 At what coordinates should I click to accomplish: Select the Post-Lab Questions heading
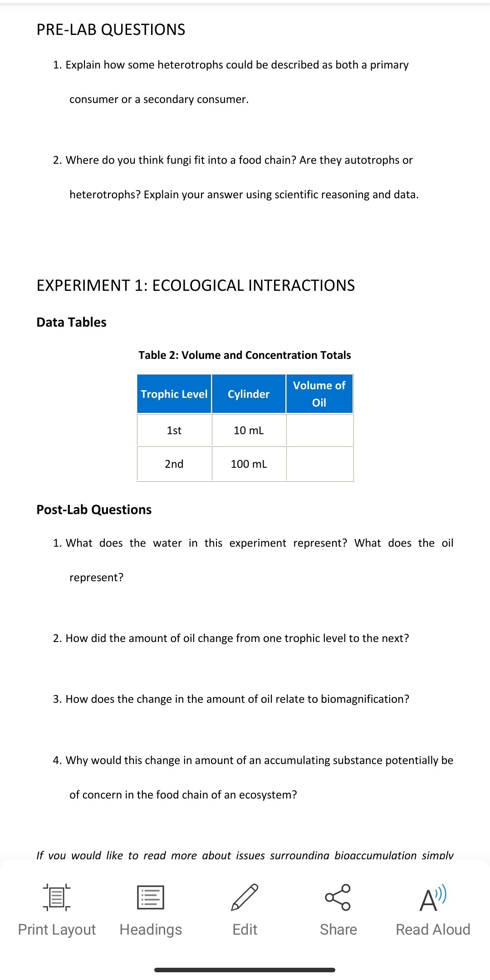(x=93, y=510)
